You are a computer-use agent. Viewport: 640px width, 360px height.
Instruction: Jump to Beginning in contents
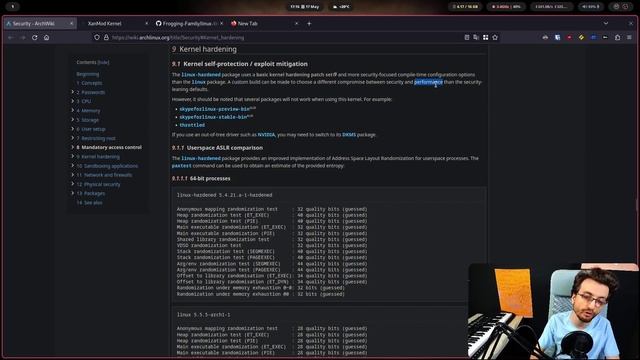coord(88,74)
